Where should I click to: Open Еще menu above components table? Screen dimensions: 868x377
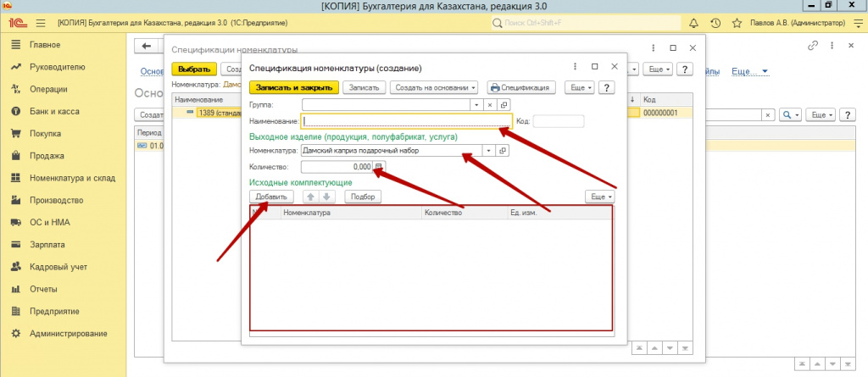pos(599,197)
